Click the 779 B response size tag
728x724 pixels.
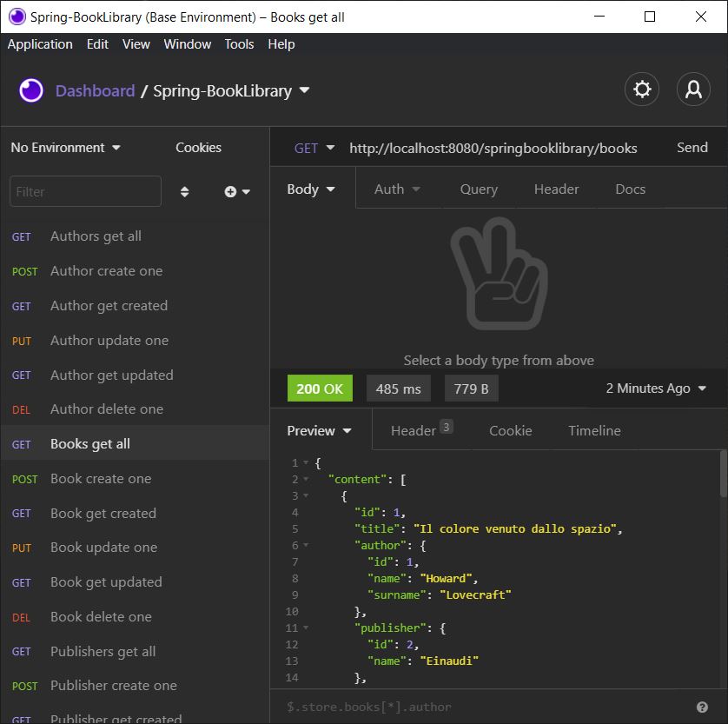coord(471,389)
